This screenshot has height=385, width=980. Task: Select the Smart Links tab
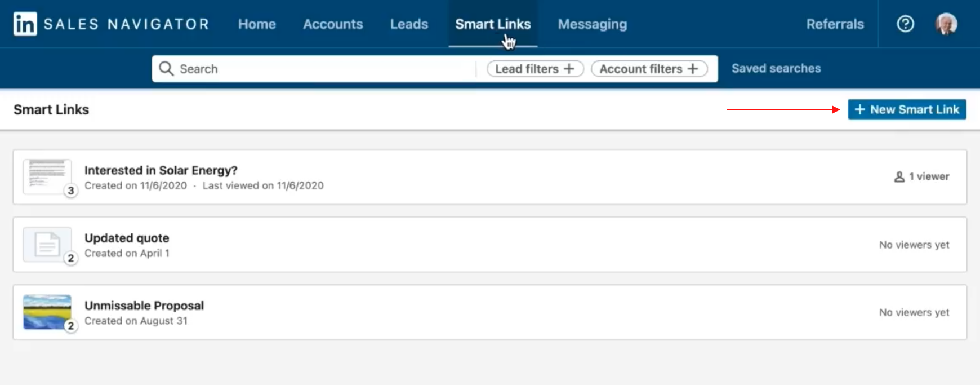click(x=493, y=24)
